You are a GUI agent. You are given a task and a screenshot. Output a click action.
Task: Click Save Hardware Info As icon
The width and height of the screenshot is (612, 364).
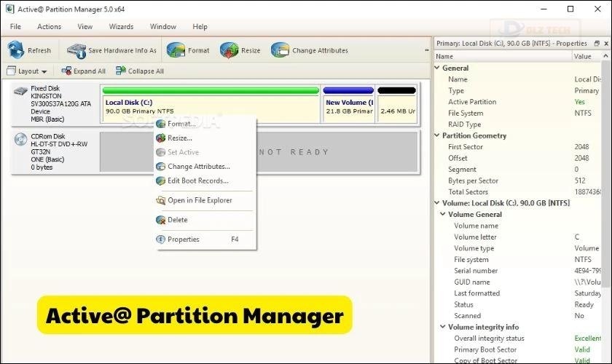pos(76,51)
